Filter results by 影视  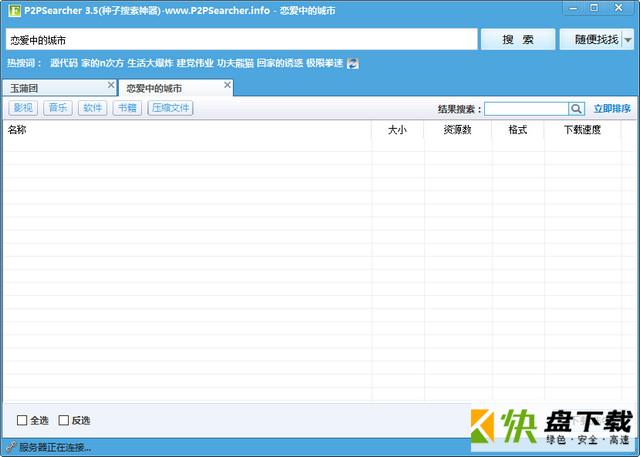[x=23, y=108]
